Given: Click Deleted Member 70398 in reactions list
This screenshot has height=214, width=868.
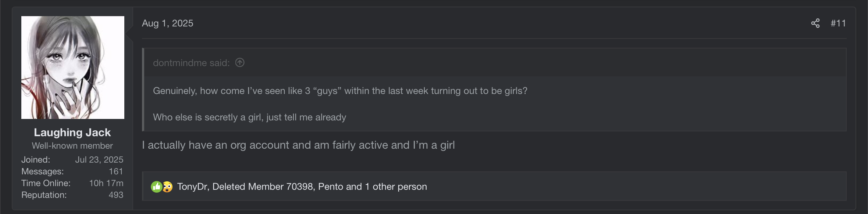Looking at the screenshot, I should tap(263, 187).
